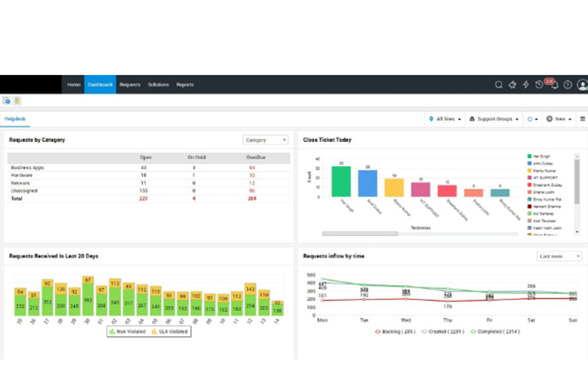
Task: Click the tag icon in the top bar
Action: [x=512, y=85]
